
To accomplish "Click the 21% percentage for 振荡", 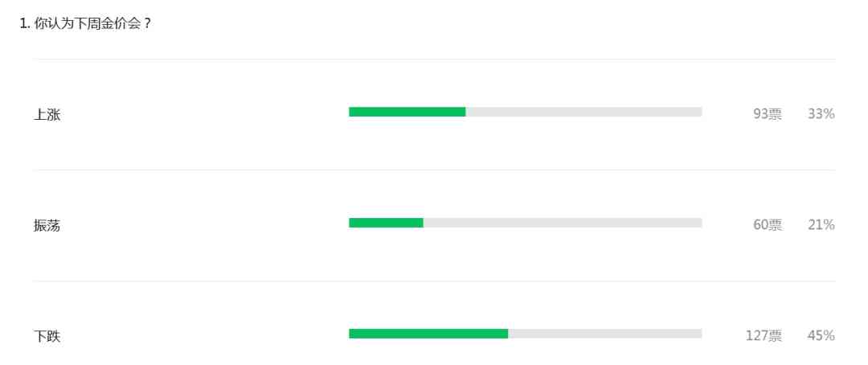I will click(821, 225).
